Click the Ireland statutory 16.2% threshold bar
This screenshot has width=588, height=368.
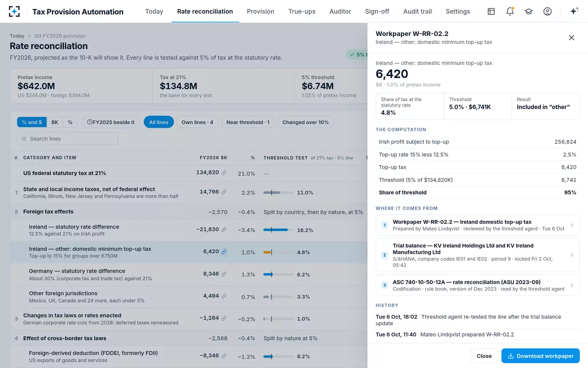pyautogui.click(x=278, y=230)
